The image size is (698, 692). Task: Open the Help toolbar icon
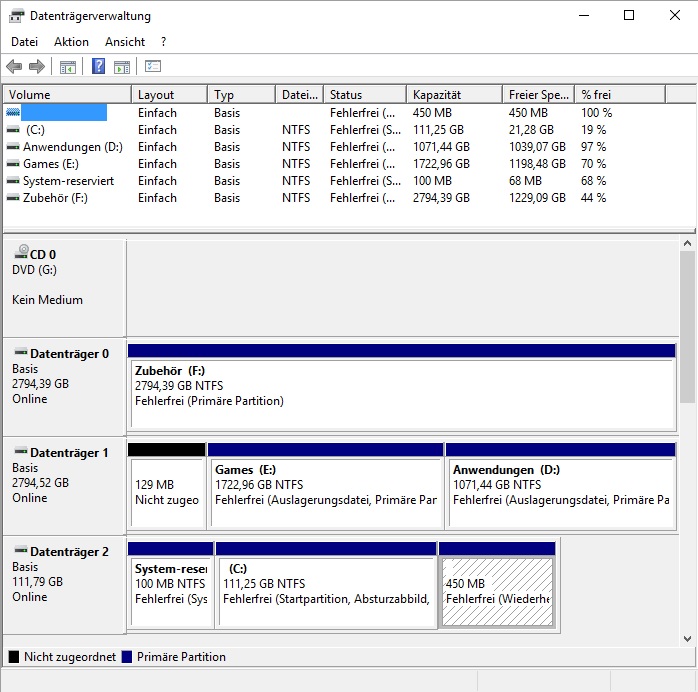pos(98,66)
